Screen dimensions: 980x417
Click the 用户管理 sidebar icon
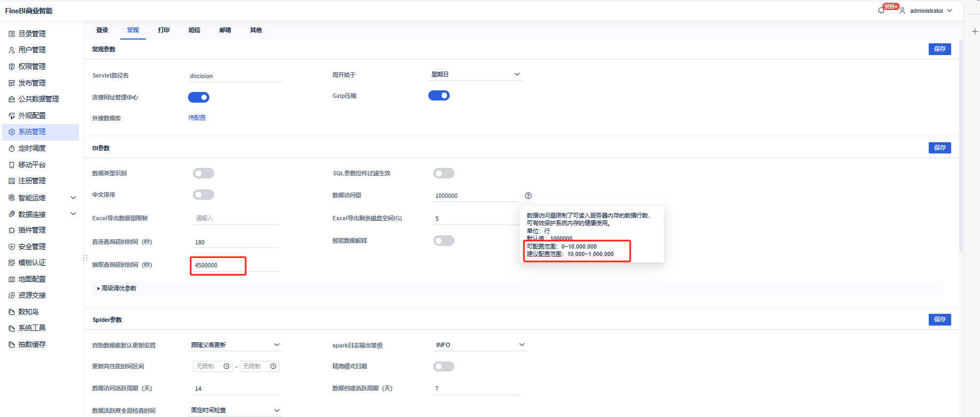point(12,50)
